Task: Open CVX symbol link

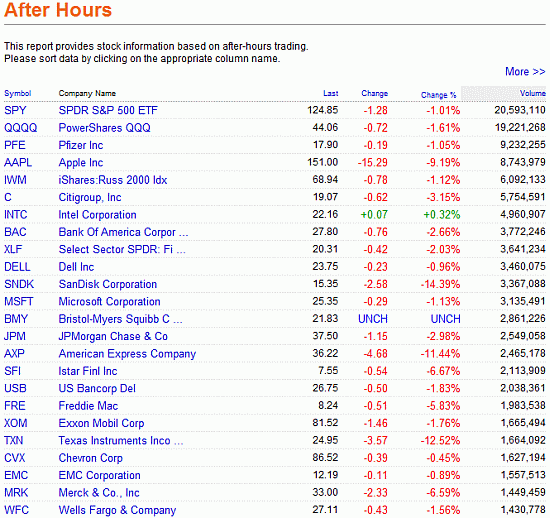Action: 15,458
